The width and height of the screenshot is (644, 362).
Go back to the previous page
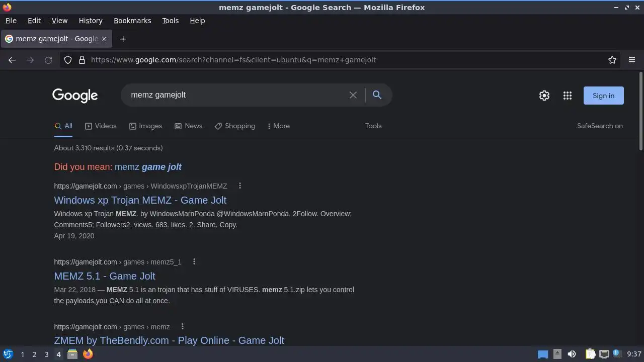12,60
